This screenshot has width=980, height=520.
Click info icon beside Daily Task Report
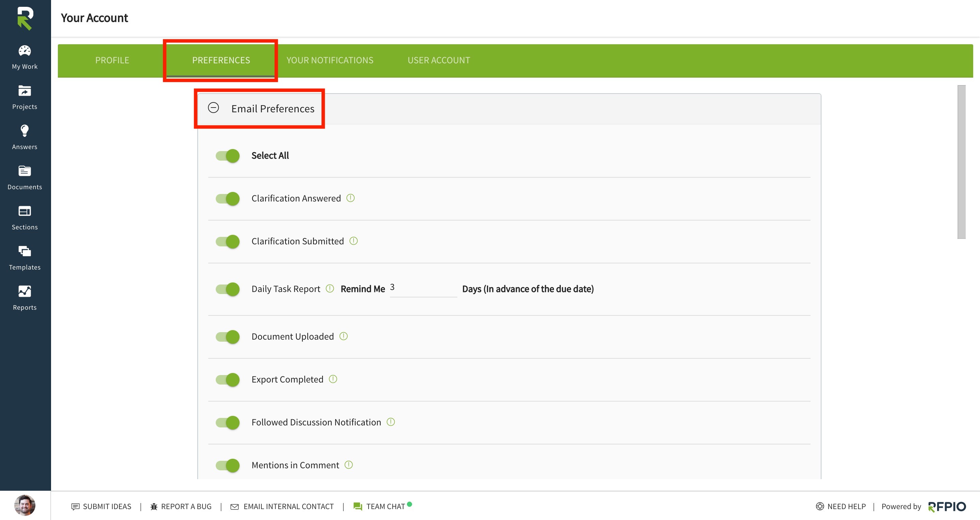(x=330, y=289)
